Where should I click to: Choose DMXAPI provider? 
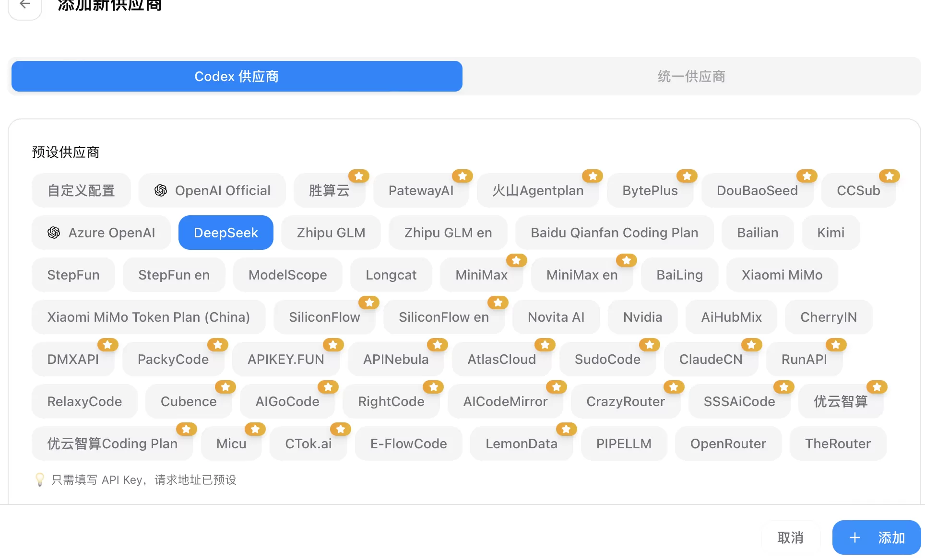tap(73, 359)
